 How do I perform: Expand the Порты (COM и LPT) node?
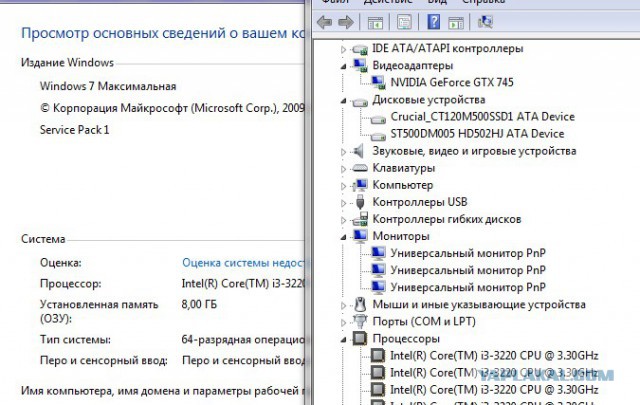pyautogui.click(x=343, y=323)
